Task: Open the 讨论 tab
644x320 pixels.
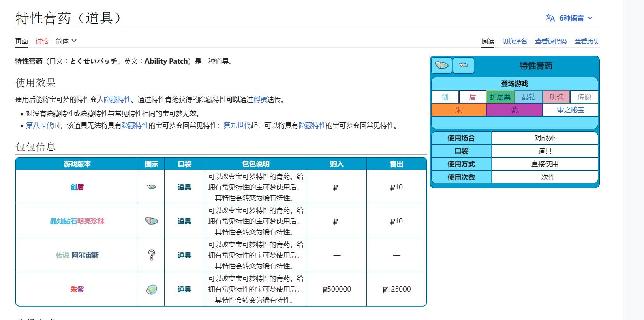Action: (x=42, y=41)
